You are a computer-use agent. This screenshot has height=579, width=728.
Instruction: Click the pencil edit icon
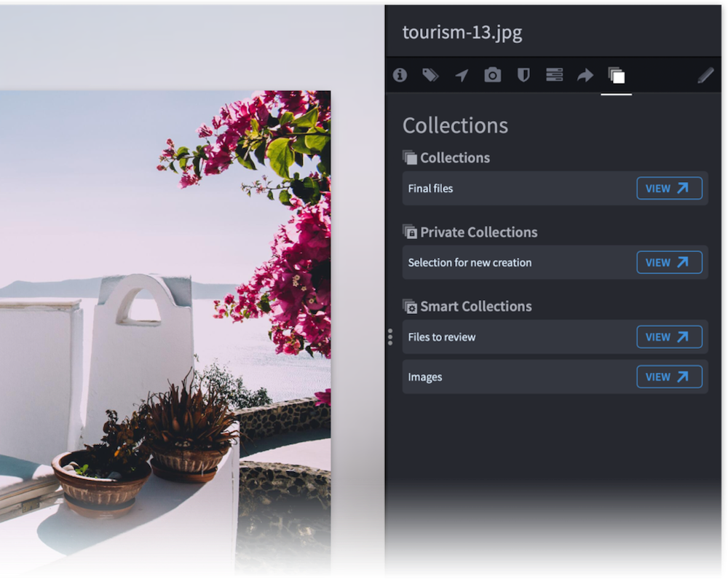[x=705, y=75]
